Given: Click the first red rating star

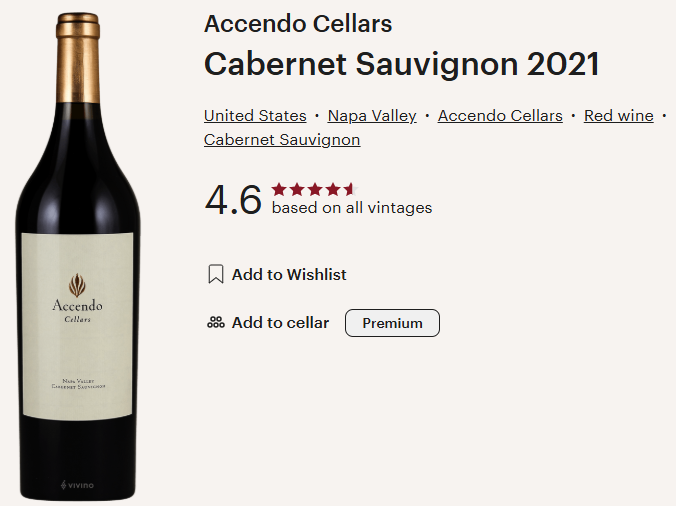Looking at the screenshot, I should [279, 189].
